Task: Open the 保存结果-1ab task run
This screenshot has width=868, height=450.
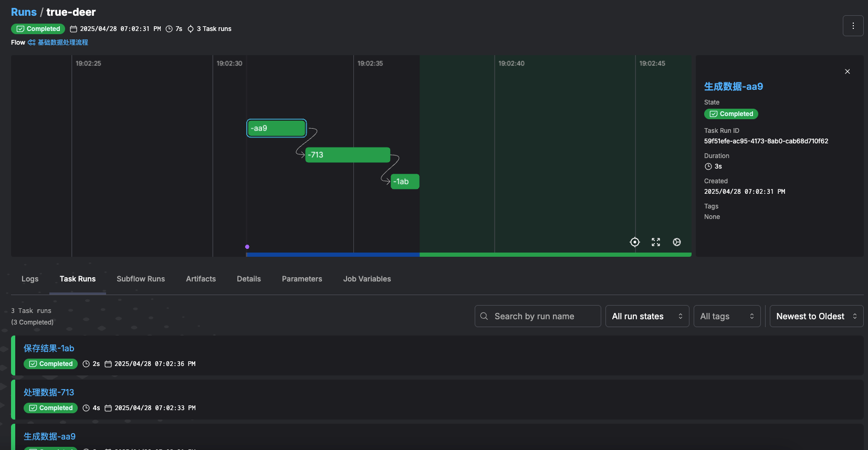Action: point(49,348)
